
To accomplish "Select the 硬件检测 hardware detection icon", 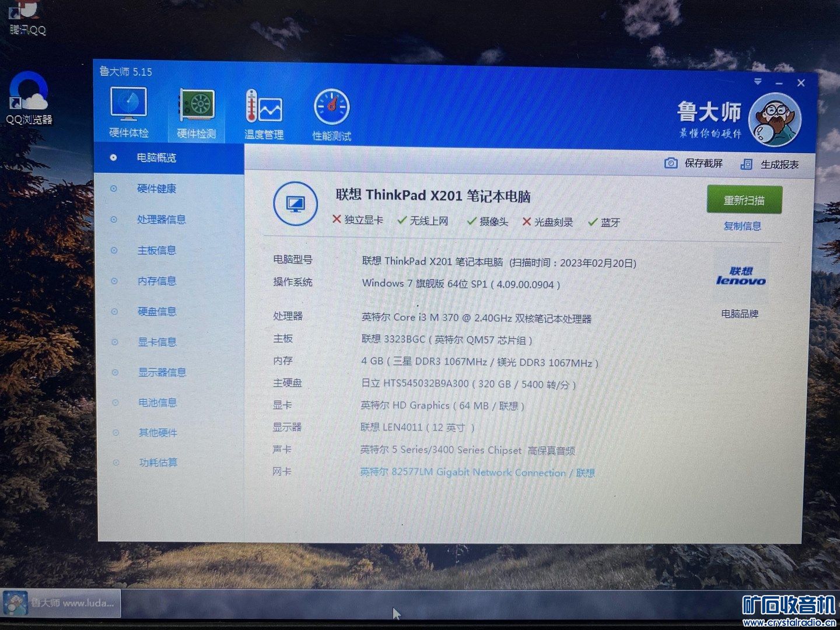I will click(x=197, y=114).
